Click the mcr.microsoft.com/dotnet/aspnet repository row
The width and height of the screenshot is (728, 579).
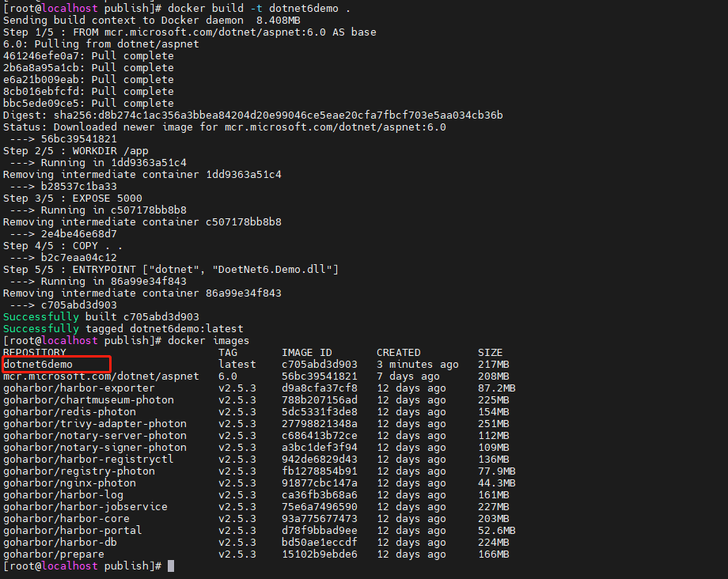click(259, 377)
